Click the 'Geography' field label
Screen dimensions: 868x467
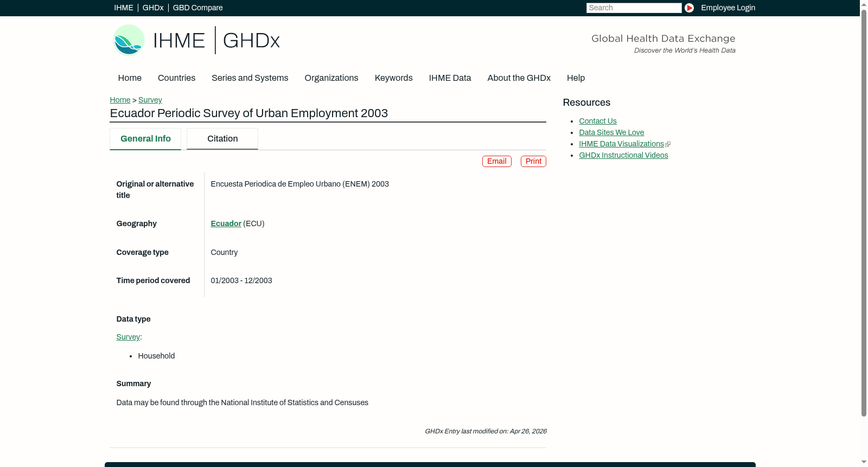(137, 224)
